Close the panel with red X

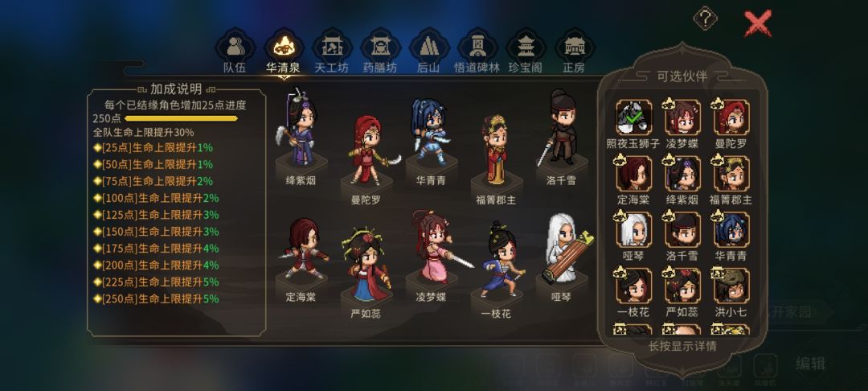758,24
